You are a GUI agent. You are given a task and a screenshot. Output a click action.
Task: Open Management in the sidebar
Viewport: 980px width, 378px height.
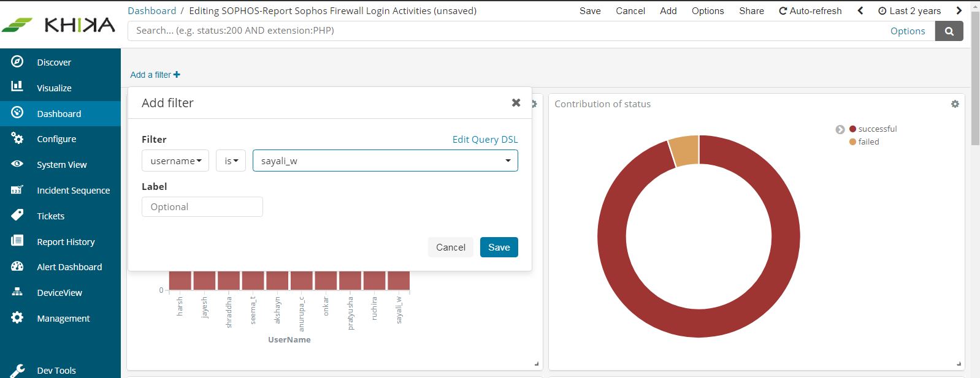[x=63, y=319]
